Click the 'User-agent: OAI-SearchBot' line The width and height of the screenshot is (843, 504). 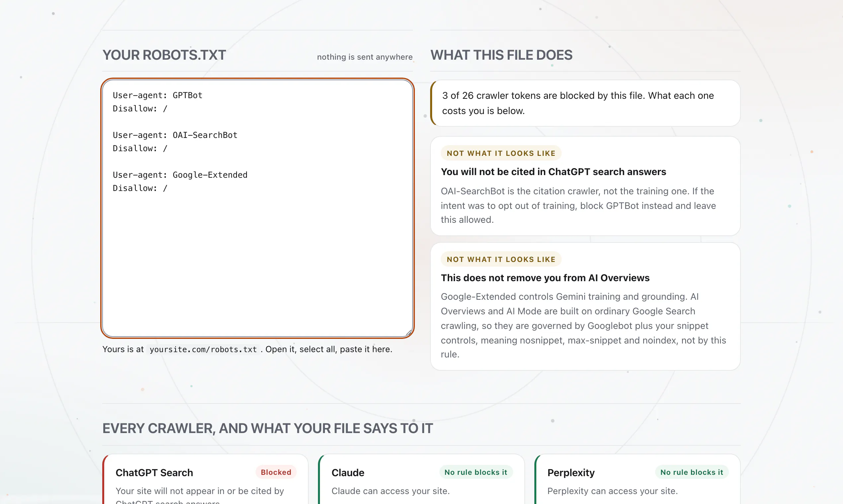(x=175, y=135)
